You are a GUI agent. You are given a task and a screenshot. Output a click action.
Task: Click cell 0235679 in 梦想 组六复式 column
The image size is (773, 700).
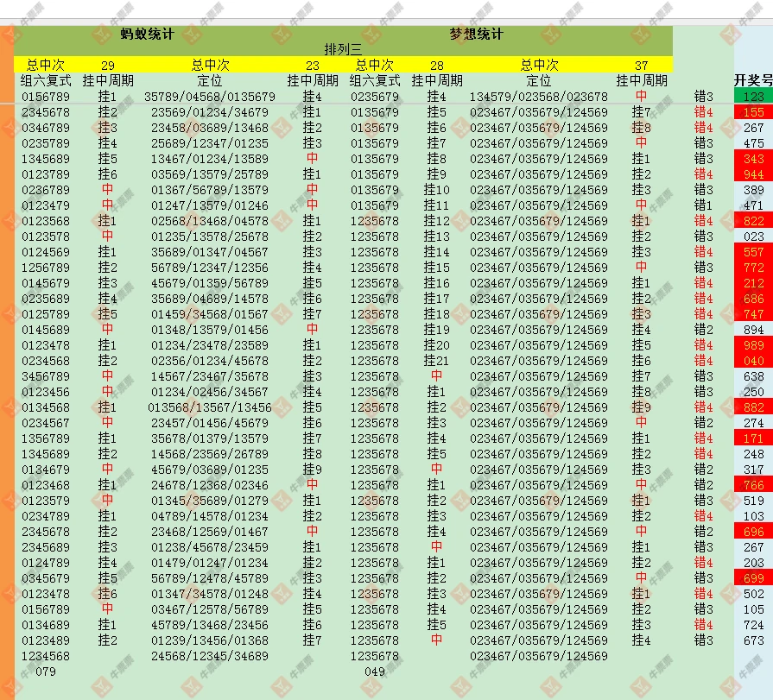coord(375,97)
